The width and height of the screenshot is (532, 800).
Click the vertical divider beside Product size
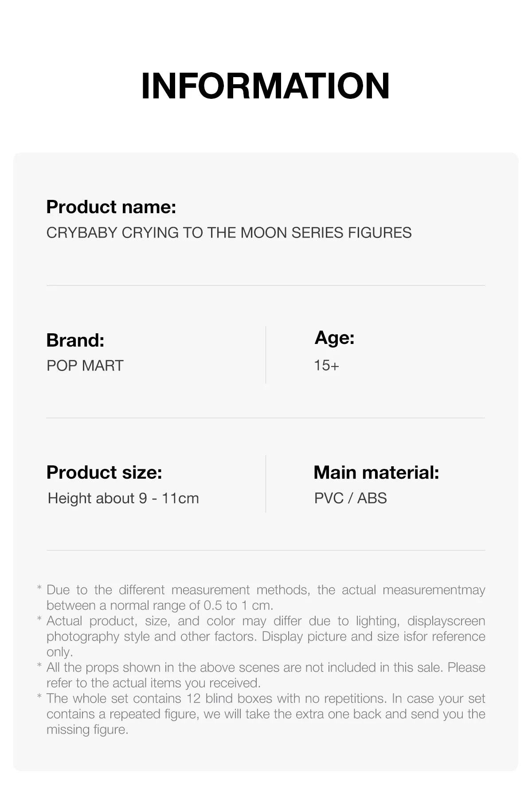(266, 484)
